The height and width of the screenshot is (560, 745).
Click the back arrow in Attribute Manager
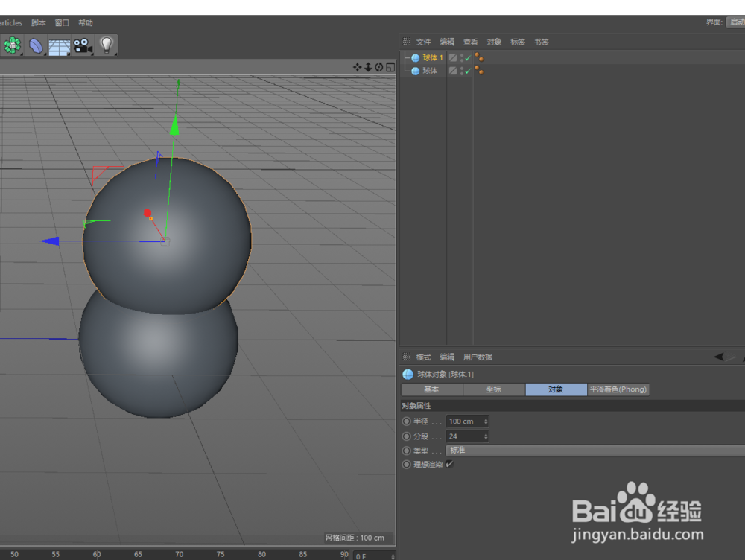(x=719, y=357)
